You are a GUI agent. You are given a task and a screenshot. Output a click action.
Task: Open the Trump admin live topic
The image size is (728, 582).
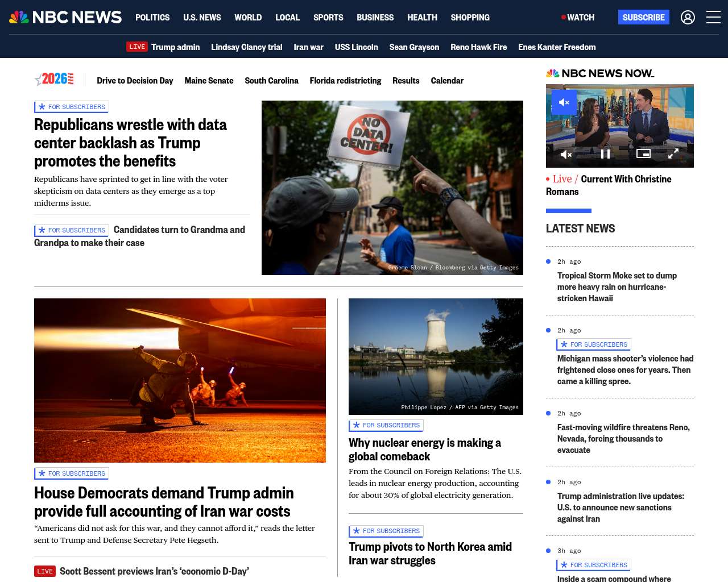pos(175,47)
